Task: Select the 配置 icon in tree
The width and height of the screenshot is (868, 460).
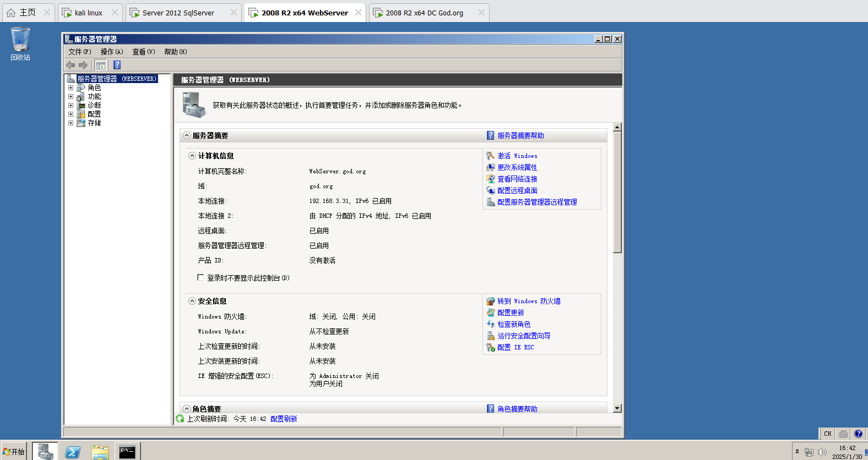Action: [81, 114]
